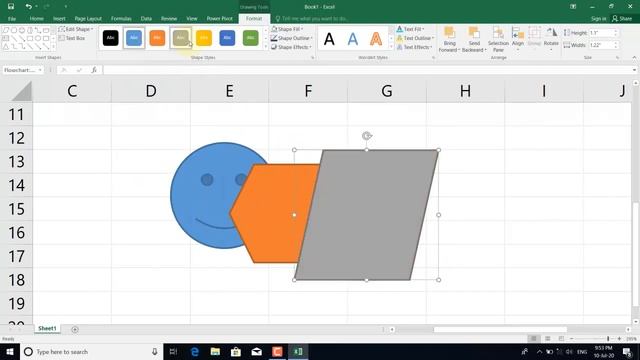Switch to the Home ribbon tab
This screenshot has width=640, height=360.
36,18
